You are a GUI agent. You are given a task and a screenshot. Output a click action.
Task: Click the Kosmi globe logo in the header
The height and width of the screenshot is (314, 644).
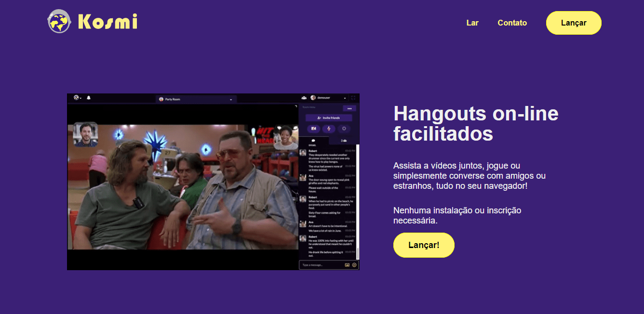[x=58, y=21]
